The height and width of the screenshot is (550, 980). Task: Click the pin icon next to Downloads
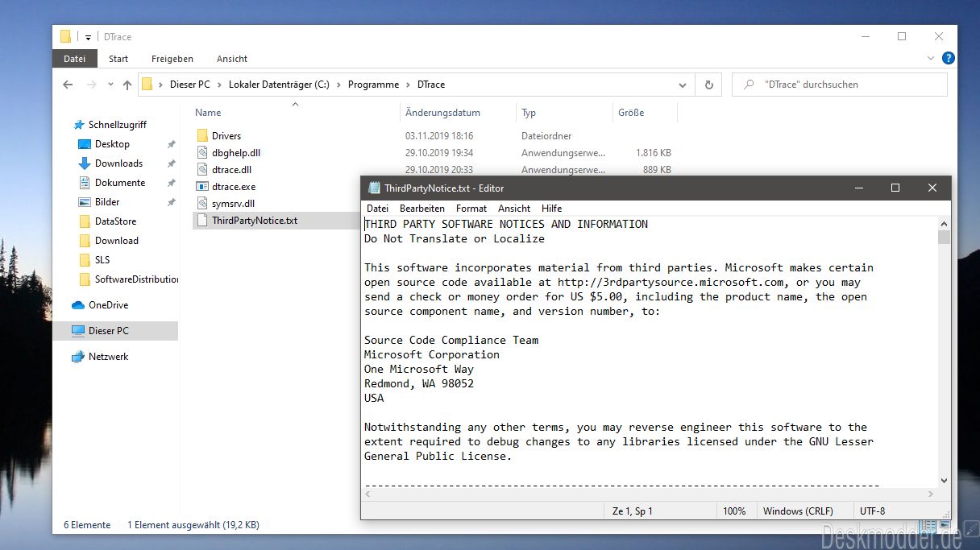[x=171, y=163]
